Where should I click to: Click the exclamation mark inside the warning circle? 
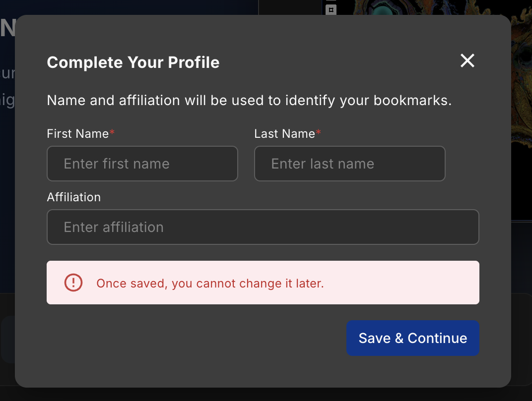point(73,283)
